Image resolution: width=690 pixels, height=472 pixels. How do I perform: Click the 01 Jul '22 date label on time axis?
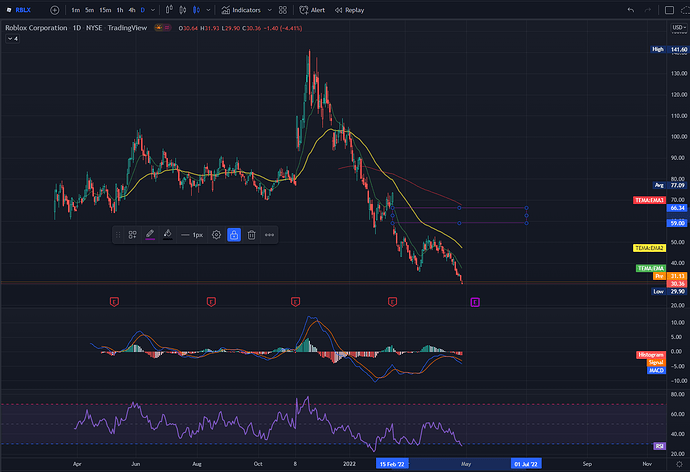pyautogui.click(x=526, y=464)
